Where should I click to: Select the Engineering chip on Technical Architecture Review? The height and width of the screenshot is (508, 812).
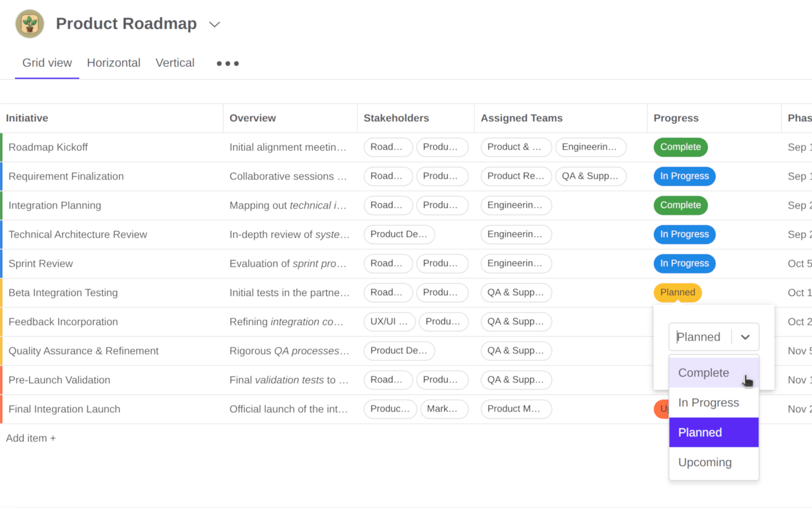(x=516, y=234)
